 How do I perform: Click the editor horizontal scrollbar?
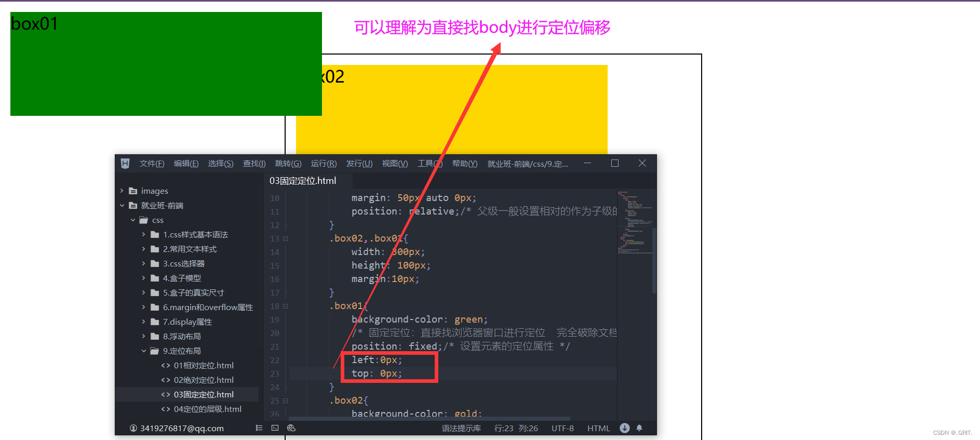(x=429, y=418)
